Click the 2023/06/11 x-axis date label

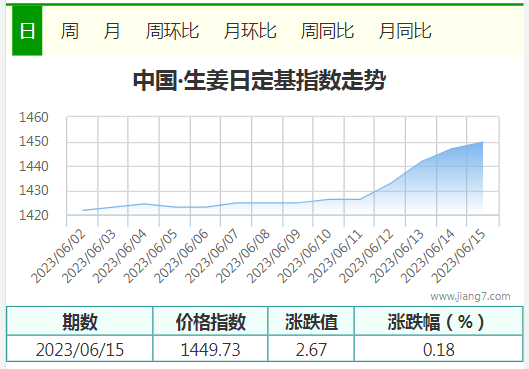point(335,257)
